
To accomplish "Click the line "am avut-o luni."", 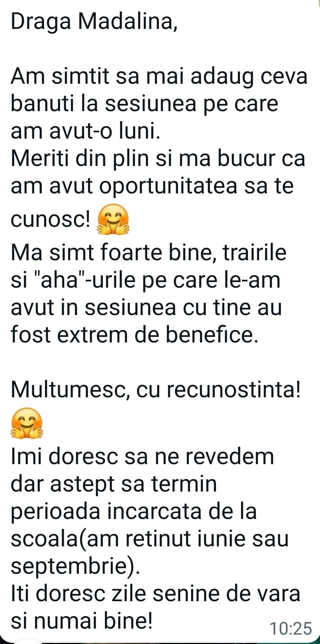I will [86, 132].
